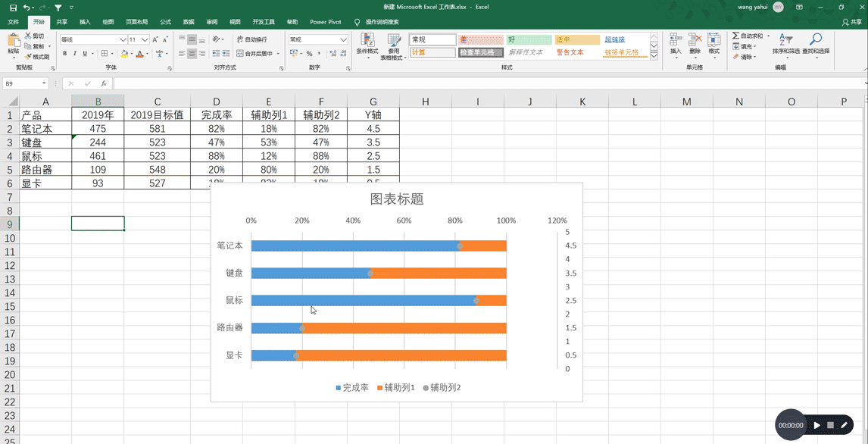Toggle align text right

pos(201,54)
